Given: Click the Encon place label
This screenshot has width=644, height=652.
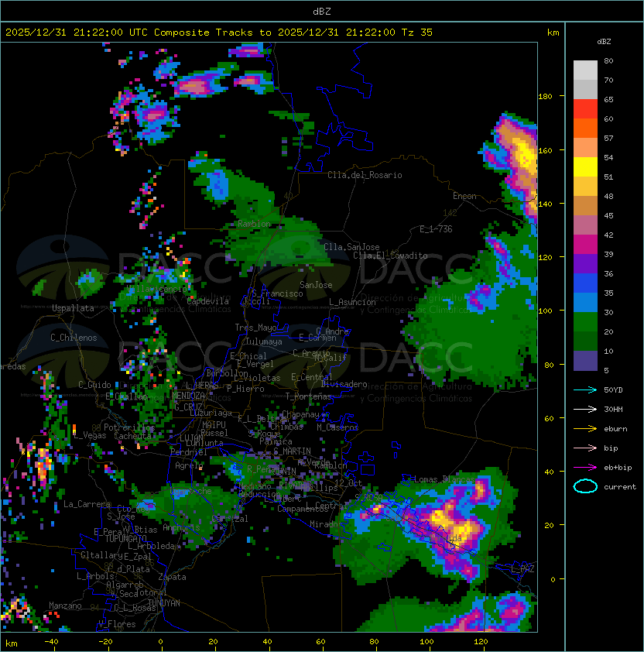Looking at the screenshot, I should pos(464,196).
